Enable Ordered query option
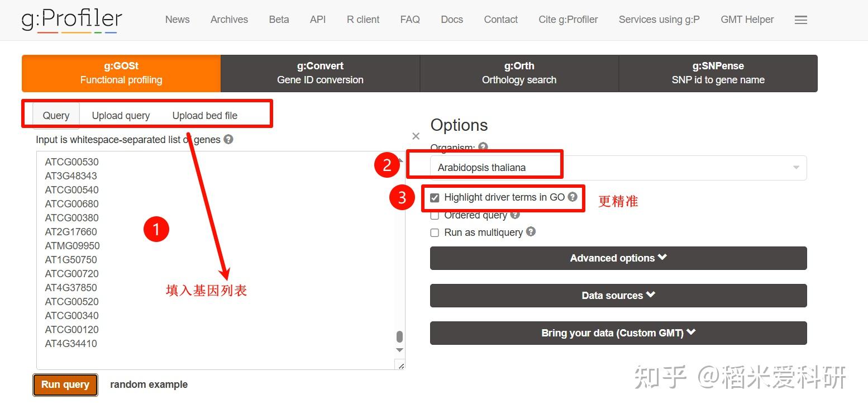The width and height of the screenshot is (868, 413). click(435, 215)
